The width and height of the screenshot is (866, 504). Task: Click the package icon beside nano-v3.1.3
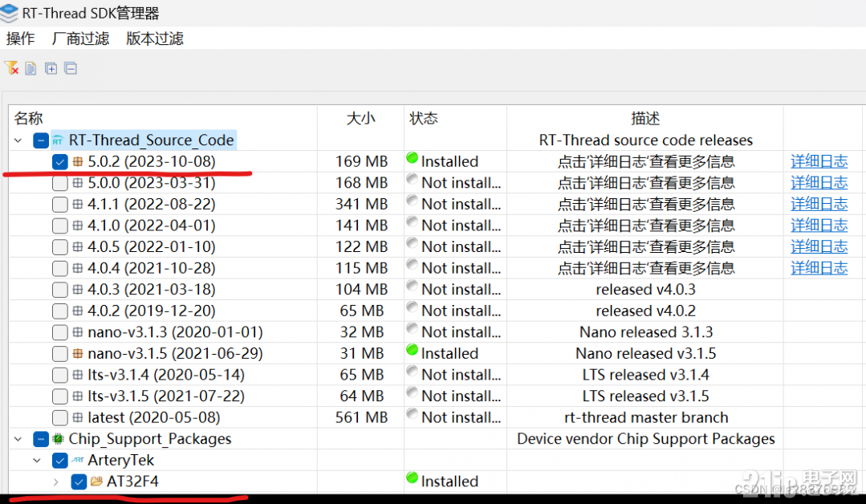(x=78, y=332)
